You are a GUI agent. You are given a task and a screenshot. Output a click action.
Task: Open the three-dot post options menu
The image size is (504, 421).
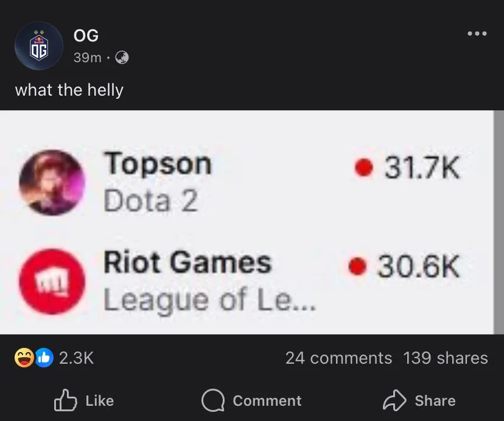click(477, 34)
